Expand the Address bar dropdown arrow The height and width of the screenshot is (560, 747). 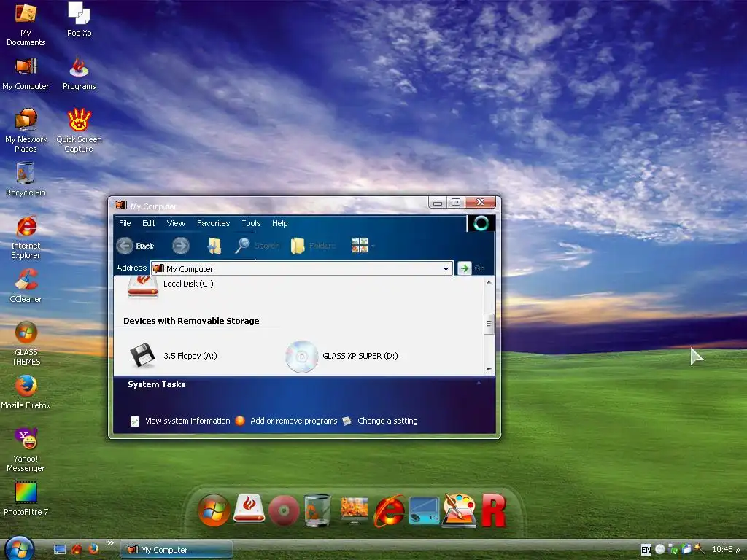[446, 268]
